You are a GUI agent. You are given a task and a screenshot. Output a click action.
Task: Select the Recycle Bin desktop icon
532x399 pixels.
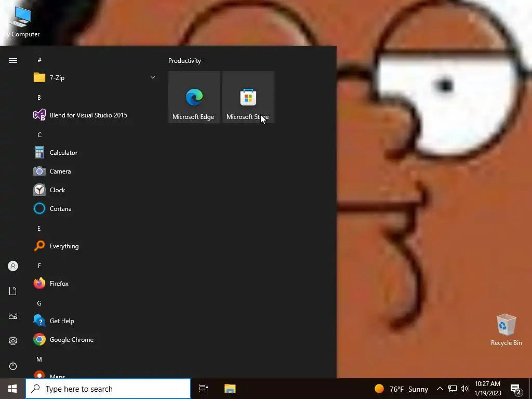pos(506,330)
